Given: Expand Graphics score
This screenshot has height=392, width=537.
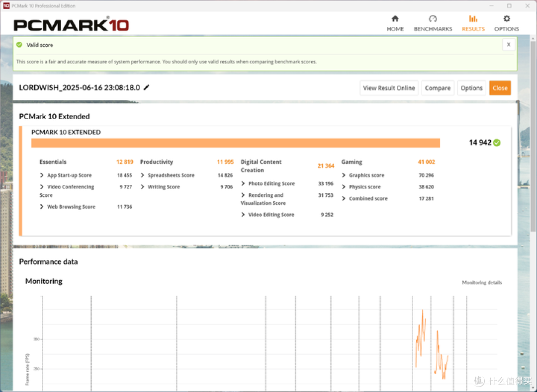Looking at the screenshot, I should pos(344,175).
